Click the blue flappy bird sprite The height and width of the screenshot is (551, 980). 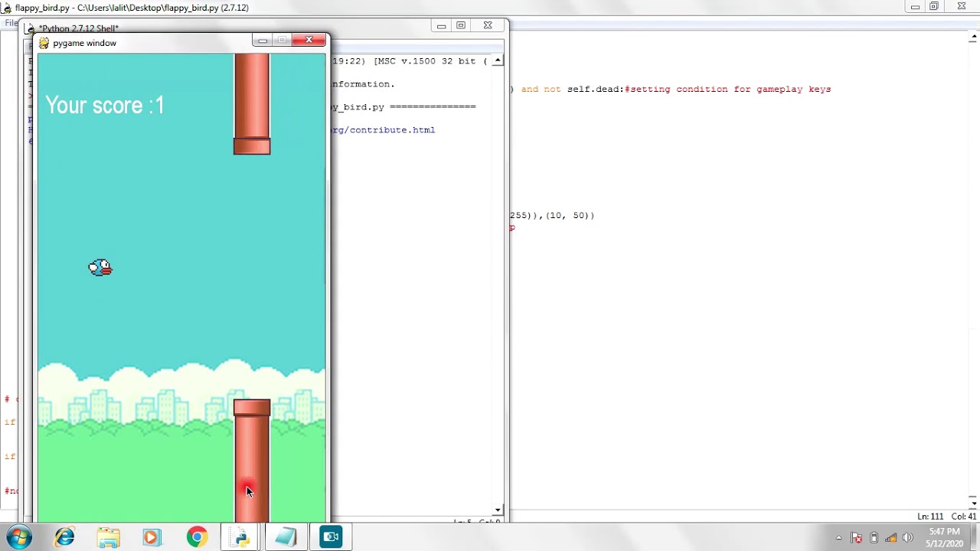point(100,267)
